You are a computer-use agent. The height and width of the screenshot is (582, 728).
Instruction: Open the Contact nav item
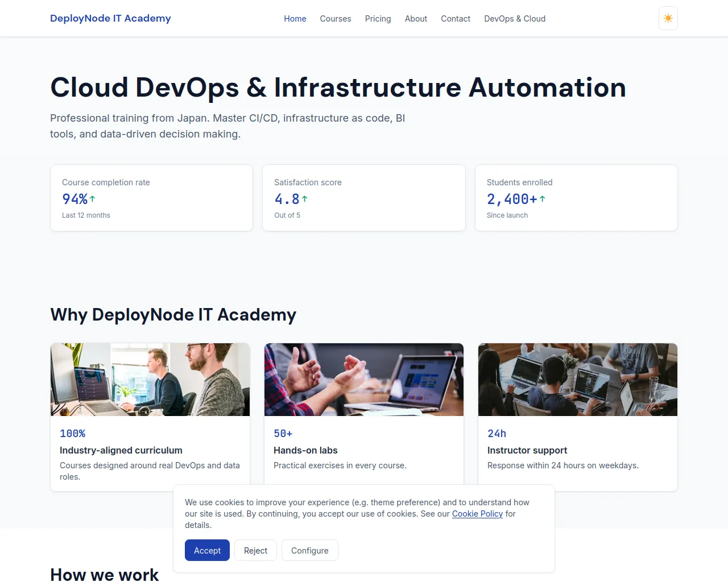click(x=456, y=19)
